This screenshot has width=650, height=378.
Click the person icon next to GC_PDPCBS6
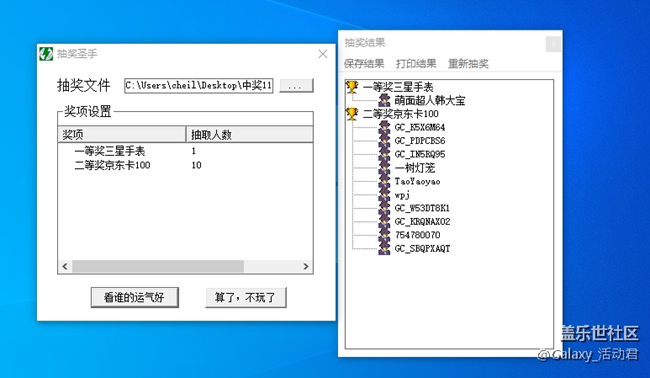point(385,141)
